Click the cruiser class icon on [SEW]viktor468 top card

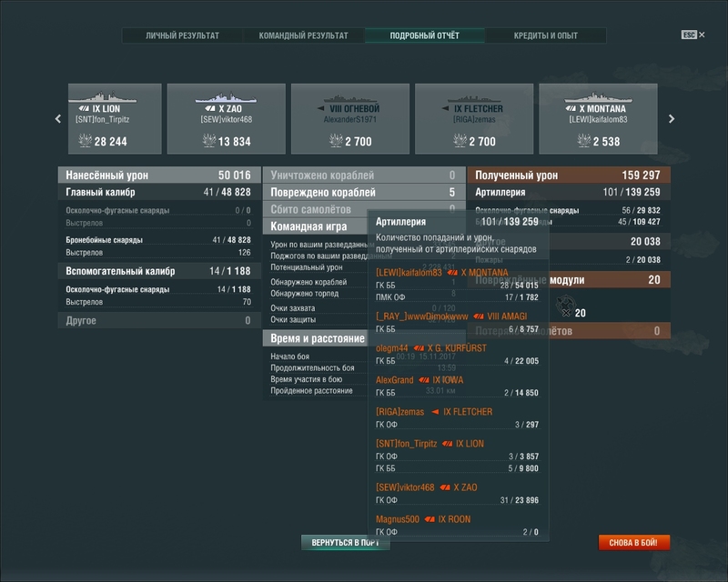tap(210, 108)
